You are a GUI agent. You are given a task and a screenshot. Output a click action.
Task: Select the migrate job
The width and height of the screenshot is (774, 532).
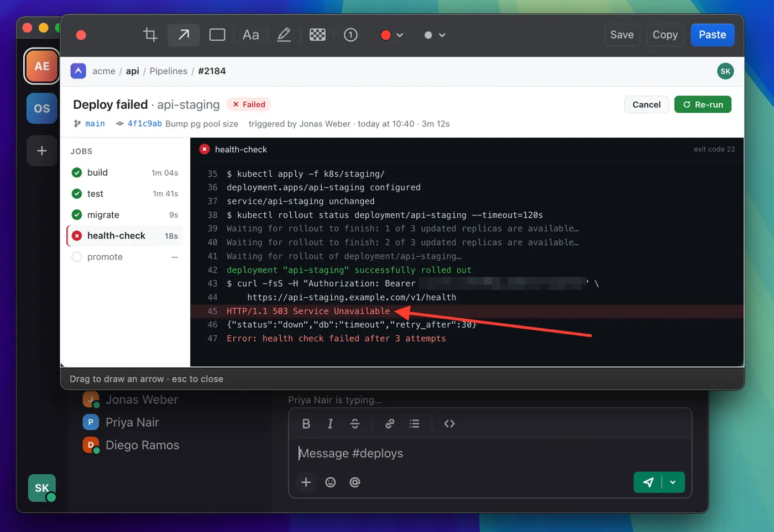(125, 214)
